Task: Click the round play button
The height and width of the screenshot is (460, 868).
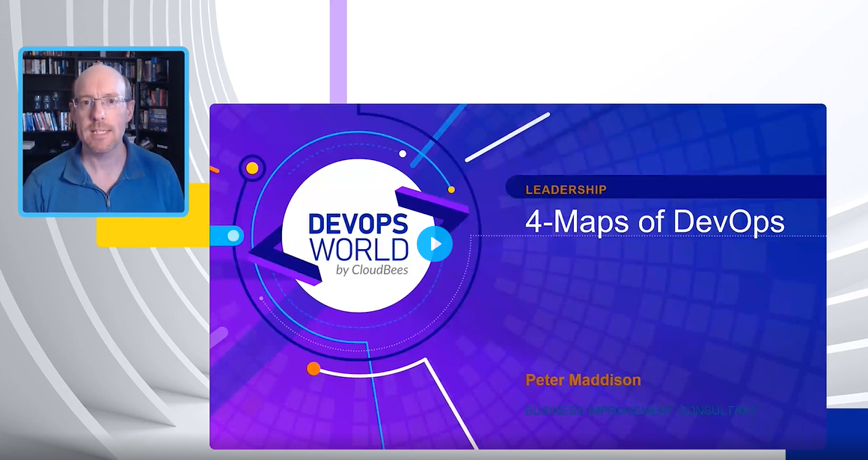Action: (435, 244)
